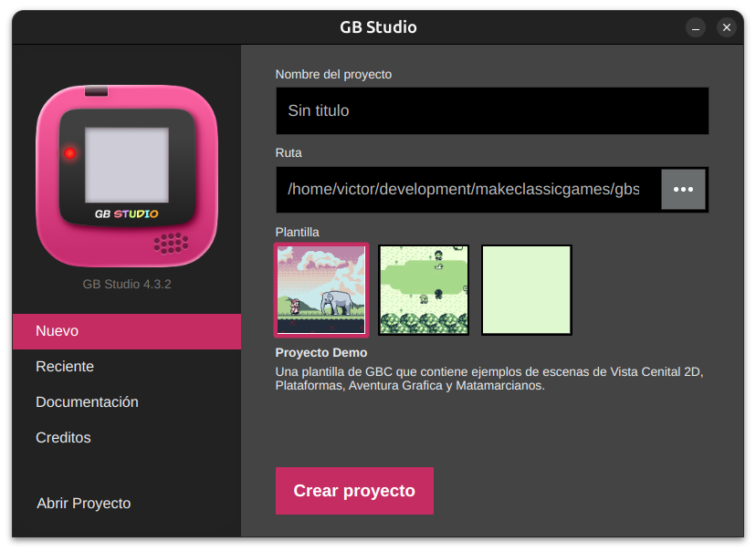
Task: Select the Nuevo sidebar tab
Action: [x=127, y=331]
